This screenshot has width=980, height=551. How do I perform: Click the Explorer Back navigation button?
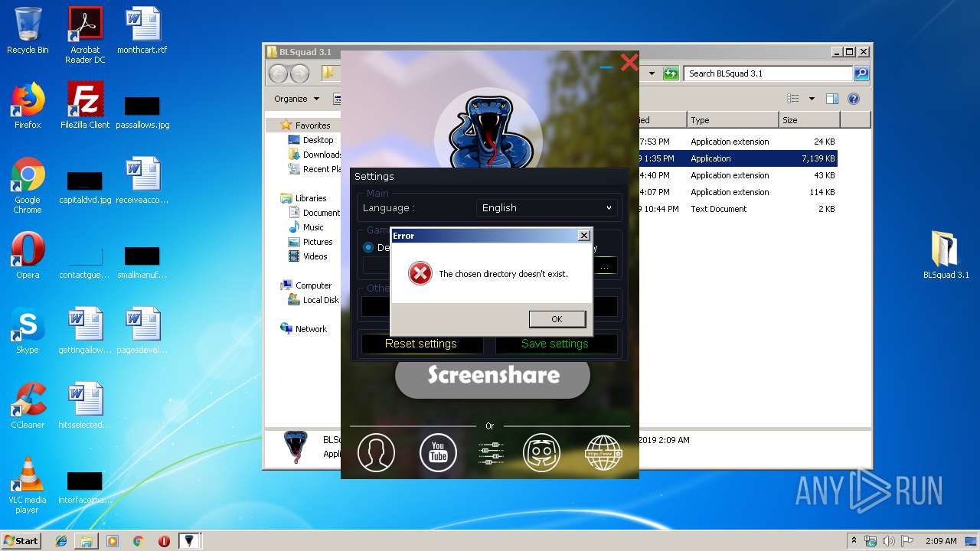[x=278, y=73]
